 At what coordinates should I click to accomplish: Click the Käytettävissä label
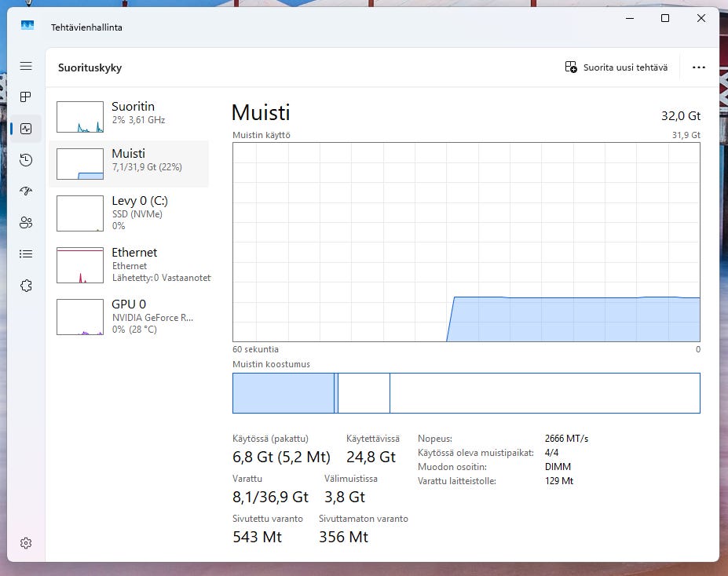(373, 438)
